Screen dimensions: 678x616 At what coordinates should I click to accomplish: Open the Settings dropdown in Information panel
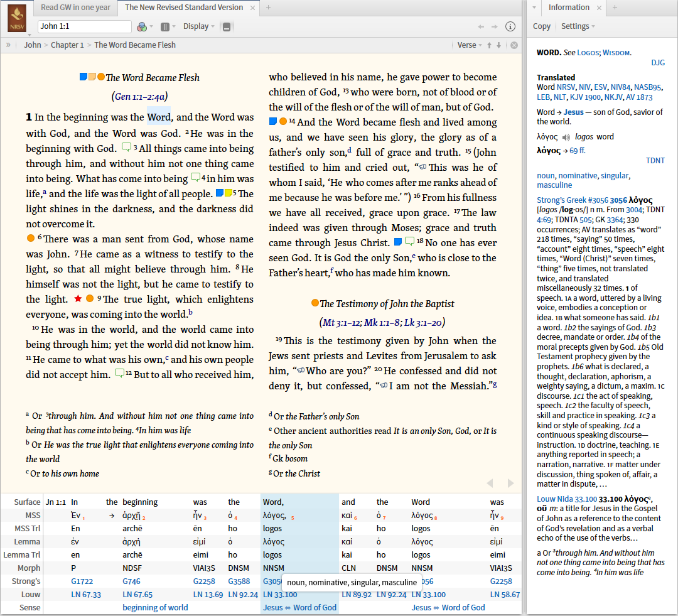click(578, 26)
